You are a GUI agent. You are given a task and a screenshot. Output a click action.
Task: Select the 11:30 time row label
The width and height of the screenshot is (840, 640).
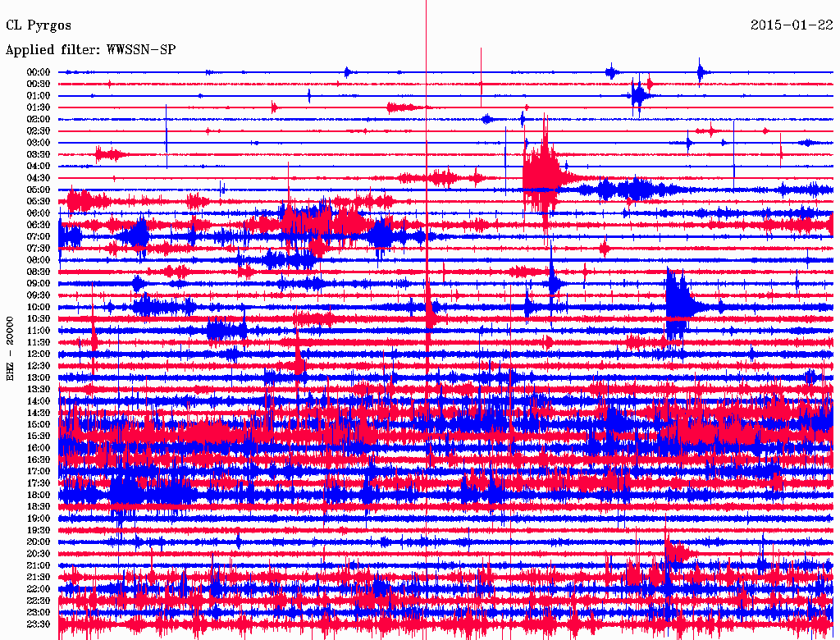(x=39, y=342)
